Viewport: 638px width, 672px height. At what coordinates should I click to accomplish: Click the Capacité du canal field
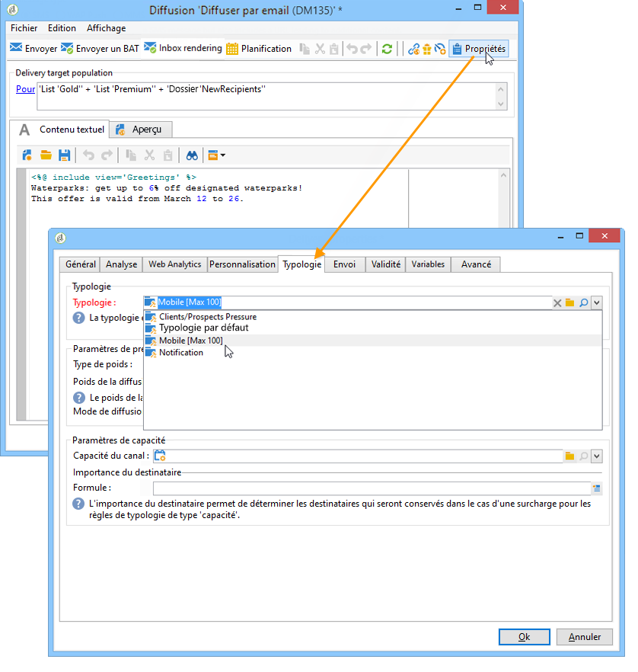click(x=358, y=456)
